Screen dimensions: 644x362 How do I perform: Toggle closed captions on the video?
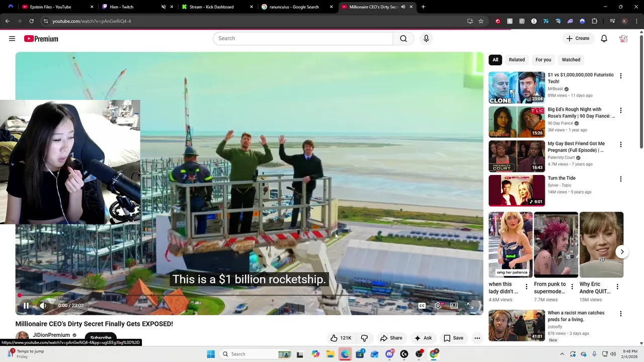coord(422,306)
